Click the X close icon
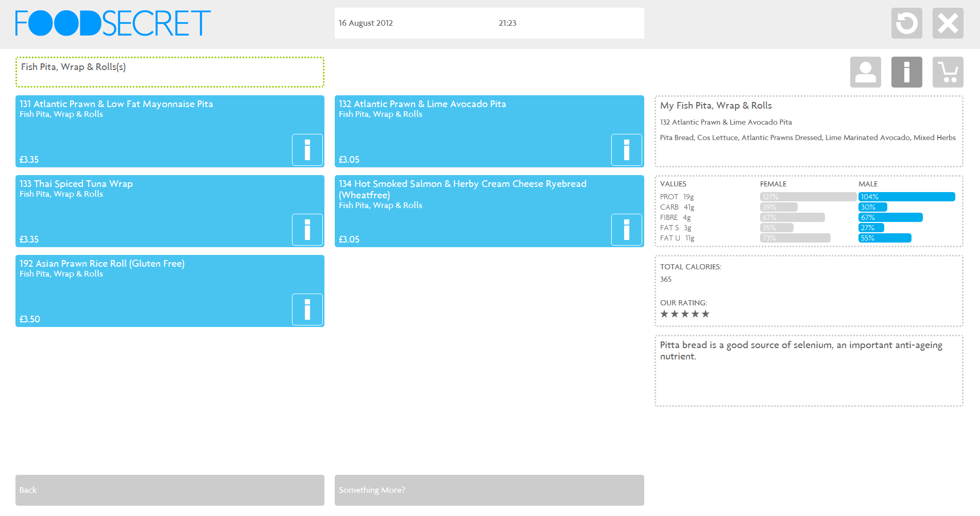This screenshot has height=516, width=980. point(948,23)
